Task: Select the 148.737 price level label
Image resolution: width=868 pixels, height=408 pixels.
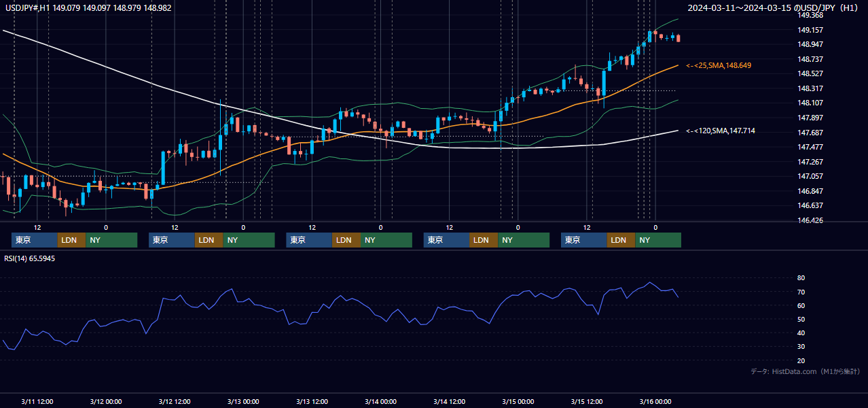Action: (810, 59)
